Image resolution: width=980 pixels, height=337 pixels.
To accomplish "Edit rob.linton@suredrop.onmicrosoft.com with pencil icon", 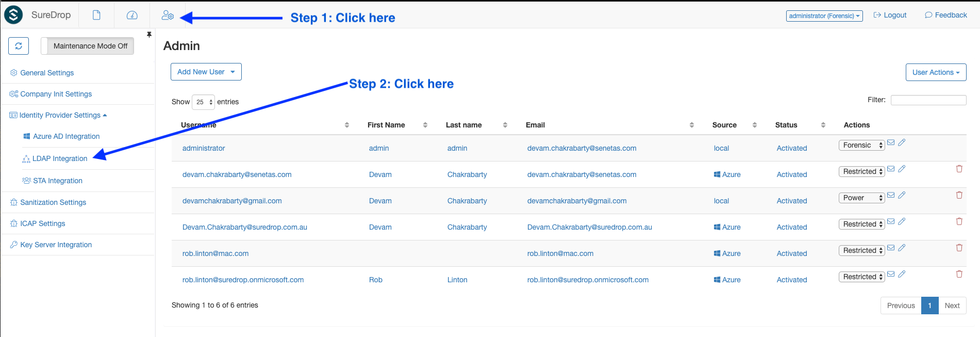I will pos(902,274).
